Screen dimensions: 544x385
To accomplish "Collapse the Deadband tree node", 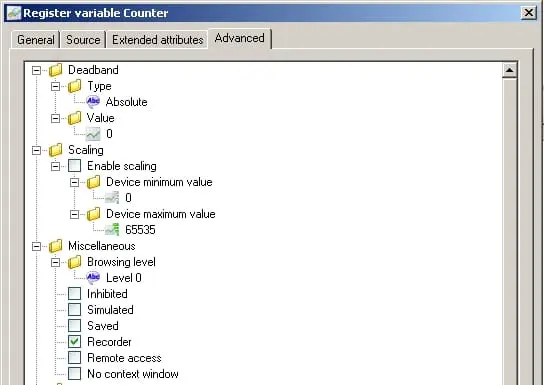I will [36, 70].
